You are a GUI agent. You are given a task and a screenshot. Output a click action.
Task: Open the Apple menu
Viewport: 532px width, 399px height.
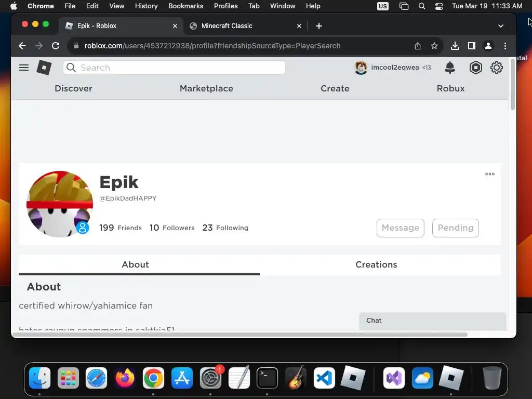click(x=14, y=6)
